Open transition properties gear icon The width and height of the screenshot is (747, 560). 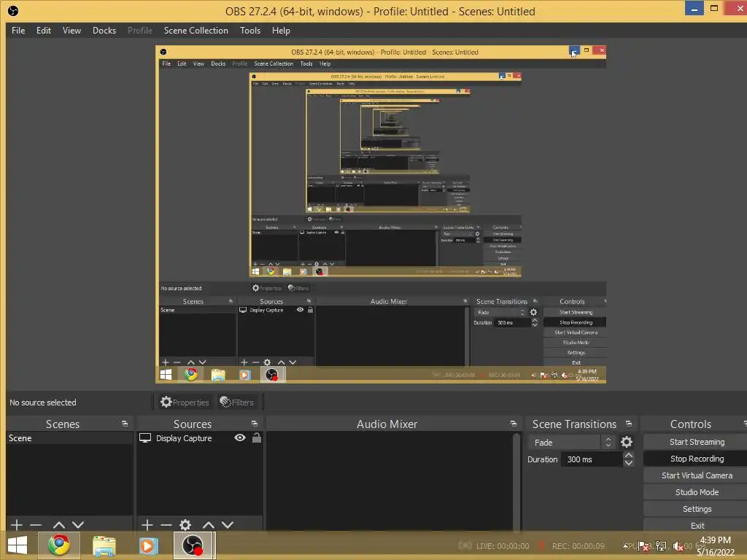[627, 443]
